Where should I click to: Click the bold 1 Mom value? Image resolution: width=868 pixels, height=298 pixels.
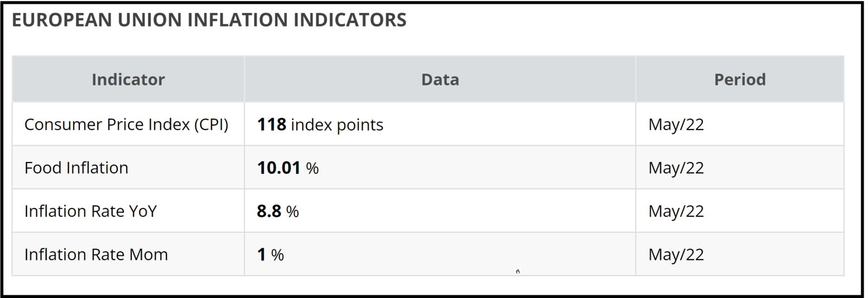[261, 255]
